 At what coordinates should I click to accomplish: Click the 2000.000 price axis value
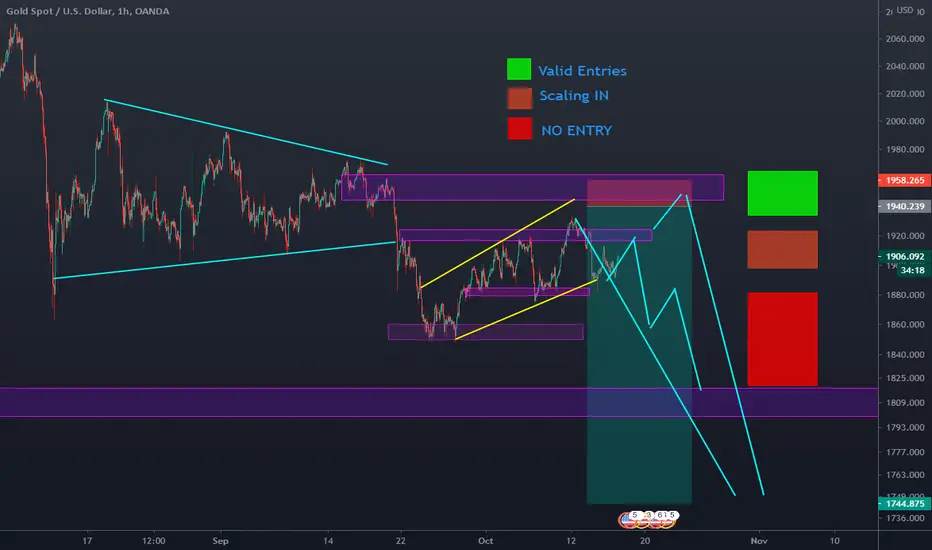pyautogui.click(x=905, y=121)
